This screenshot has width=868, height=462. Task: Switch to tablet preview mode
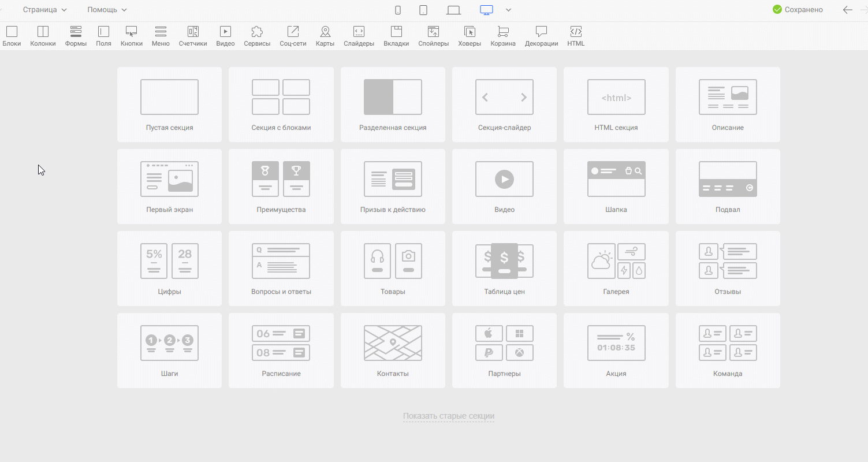coord(423,10)
